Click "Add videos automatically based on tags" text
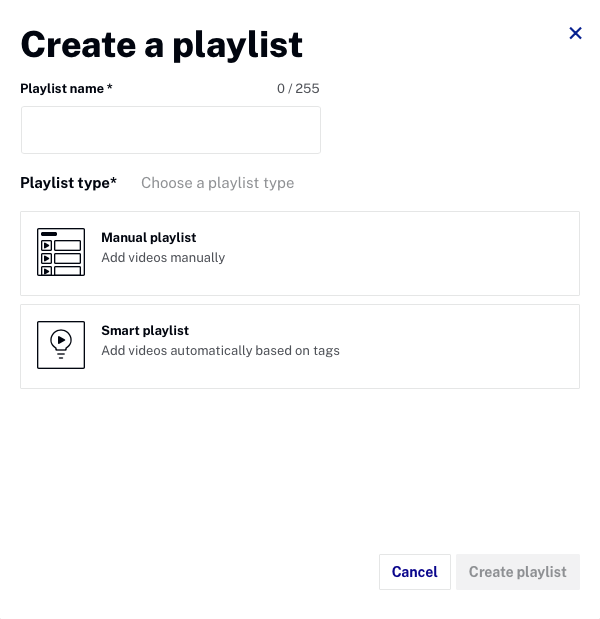This screenshot has height=619, width=600. click(x=220, y=351)
